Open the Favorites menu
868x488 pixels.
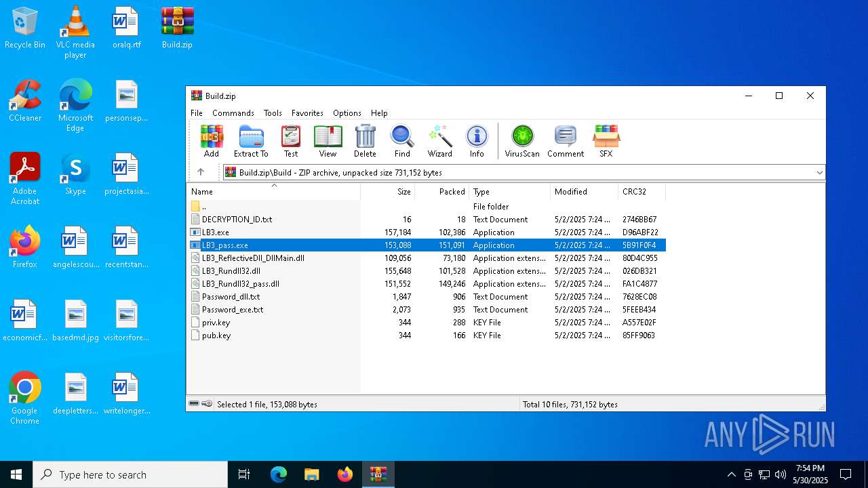point(307,113)
